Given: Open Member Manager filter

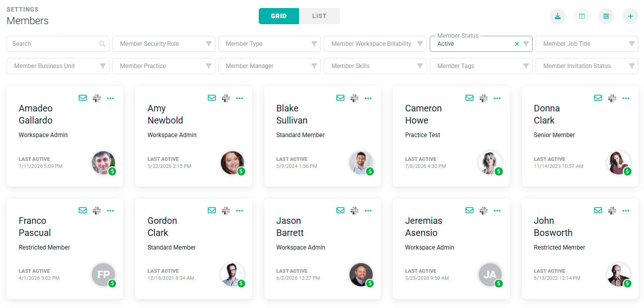Looking at the screenshot, I should pos(269,66).
